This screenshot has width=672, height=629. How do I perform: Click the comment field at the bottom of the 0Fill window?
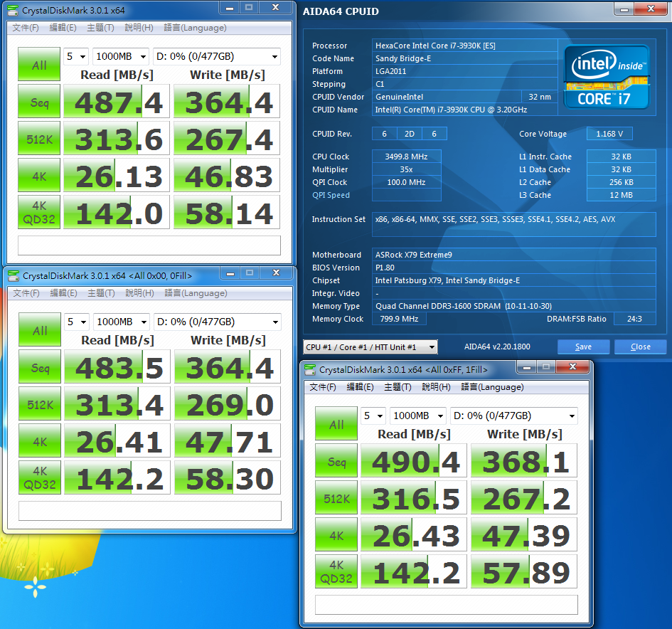pos(150,511)
